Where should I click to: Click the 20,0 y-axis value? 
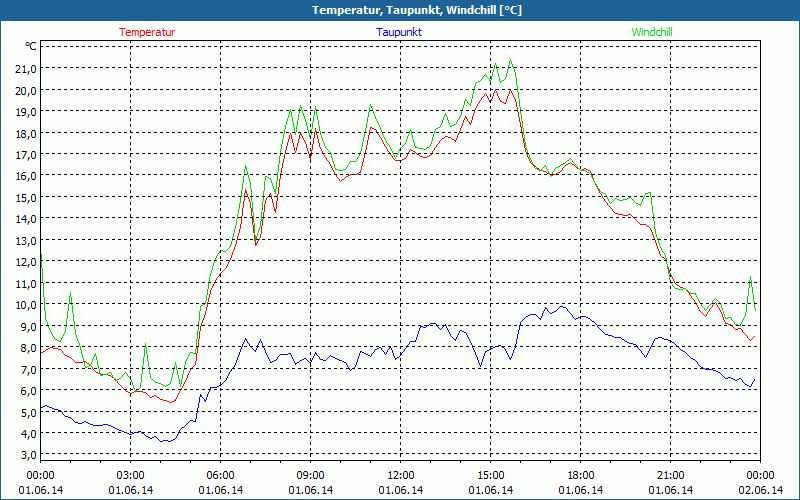click(26, 90)
